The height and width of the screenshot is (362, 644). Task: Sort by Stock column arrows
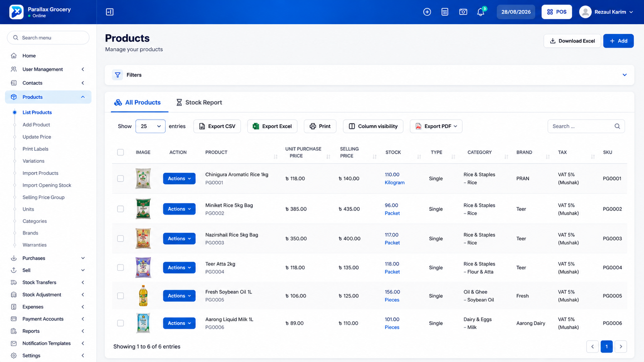click(419, 157)
